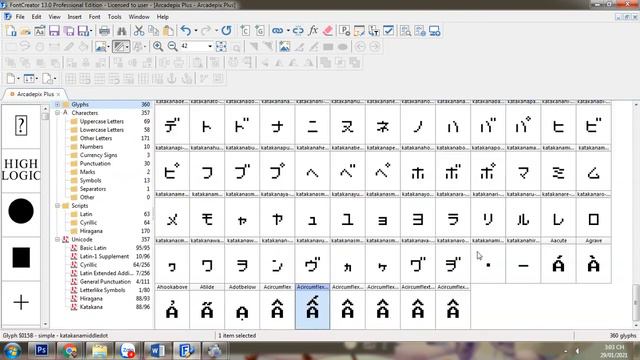The image size is (640, 360).
Task: Click the black circle sample in the left panel
Action: [x=21, y=211]
